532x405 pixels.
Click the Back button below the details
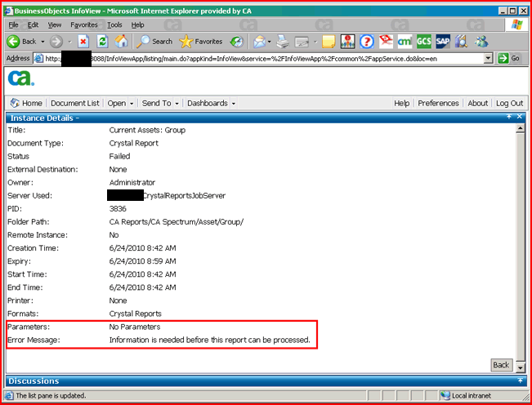(x=501, y=365)
